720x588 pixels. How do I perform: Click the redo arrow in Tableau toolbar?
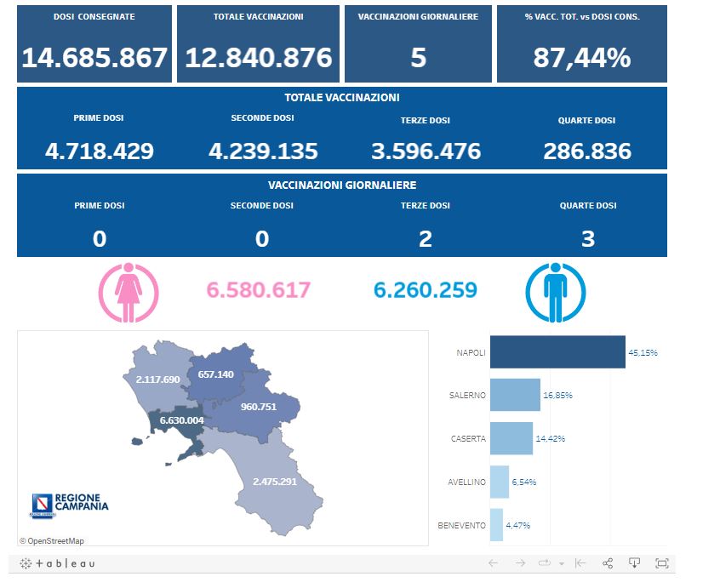click(x=521, y=563)
